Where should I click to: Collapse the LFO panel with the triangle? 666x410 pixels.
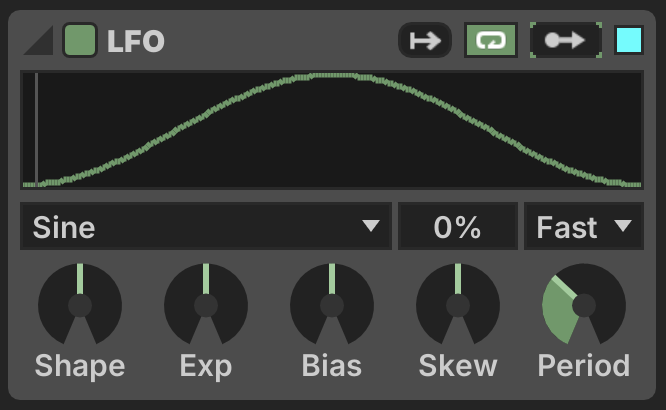(40, 41)
